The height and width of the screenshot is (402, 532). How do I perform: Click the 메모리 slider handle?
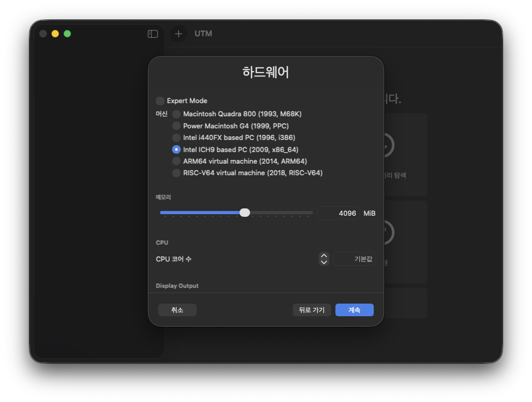[x=244, y=213]
